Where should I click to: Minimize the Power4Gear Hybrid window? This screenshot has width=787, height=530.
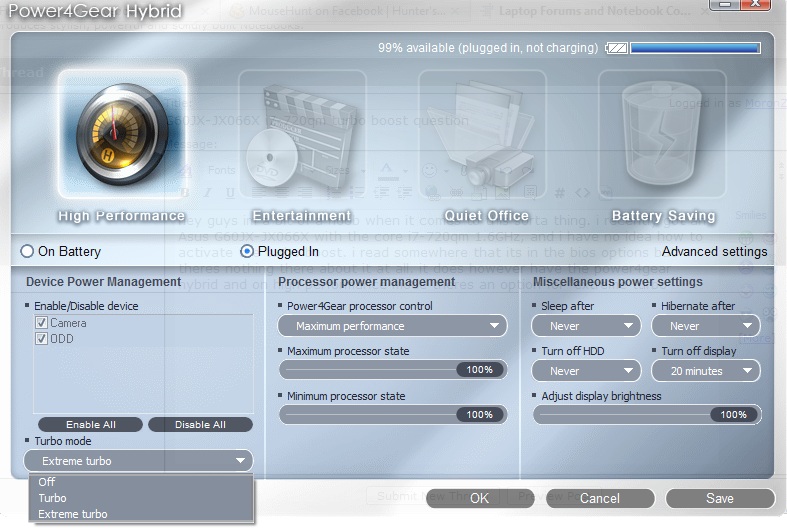(x=724, y=5)
